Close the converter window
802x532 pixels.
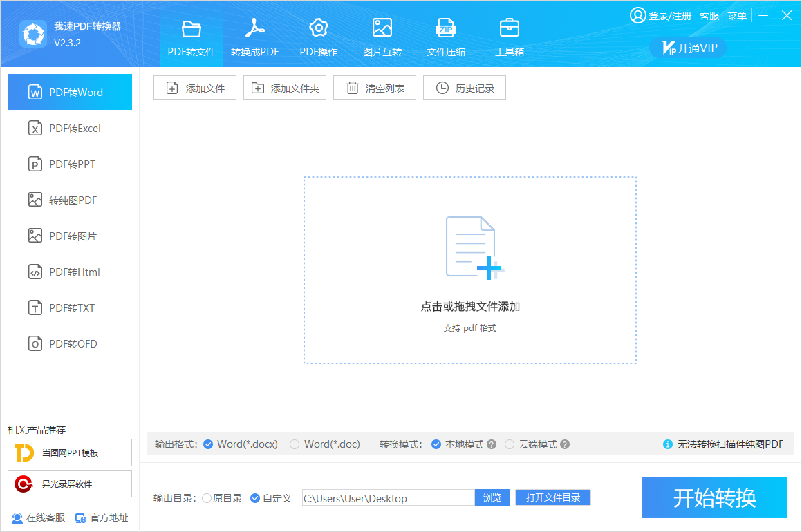pyautogui.click(x=787, y=15)
